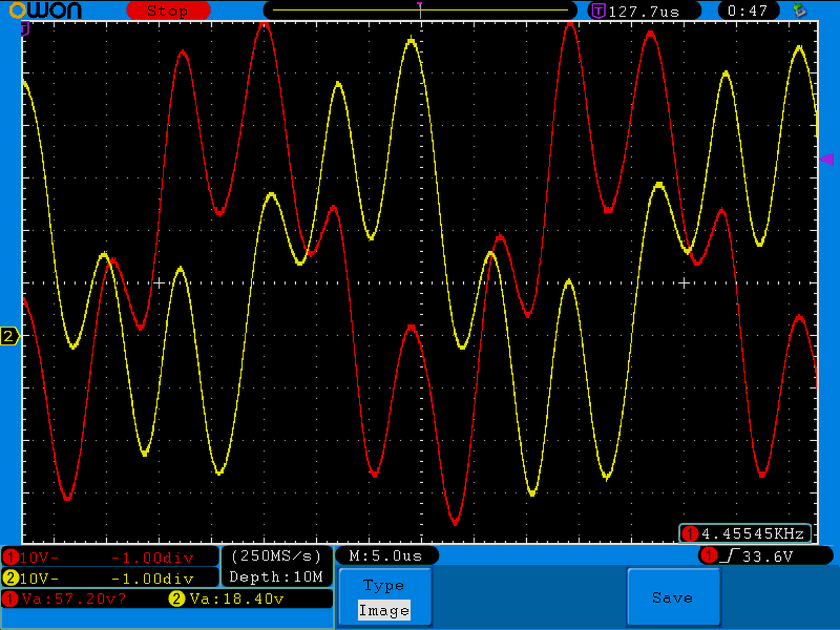
Task: Click the 127.7us trigger time value
Action: [644, 11]
